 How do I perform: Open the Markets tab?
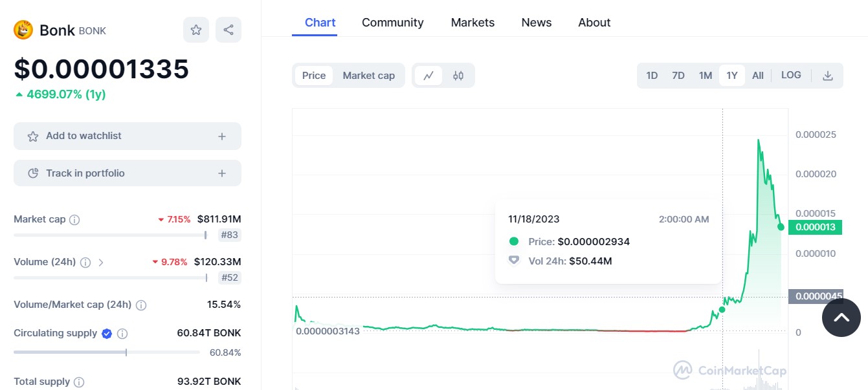point(473,23)
